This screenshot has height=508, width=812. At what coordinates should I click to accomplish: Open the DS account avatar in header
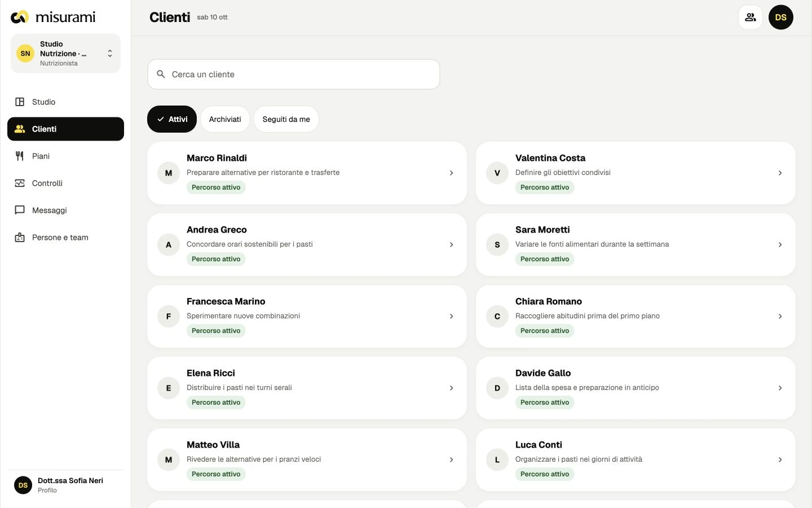[x=781, y=17]
